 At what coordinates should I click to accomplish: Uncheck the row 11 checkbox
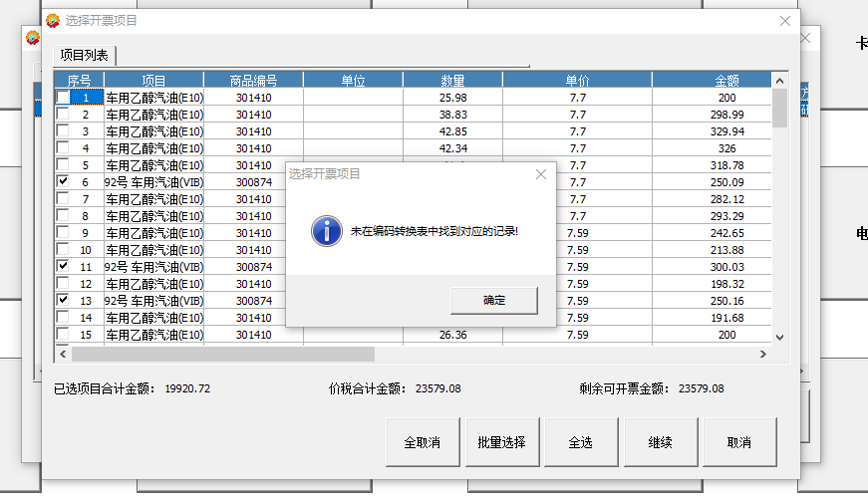tap(64, 267)
